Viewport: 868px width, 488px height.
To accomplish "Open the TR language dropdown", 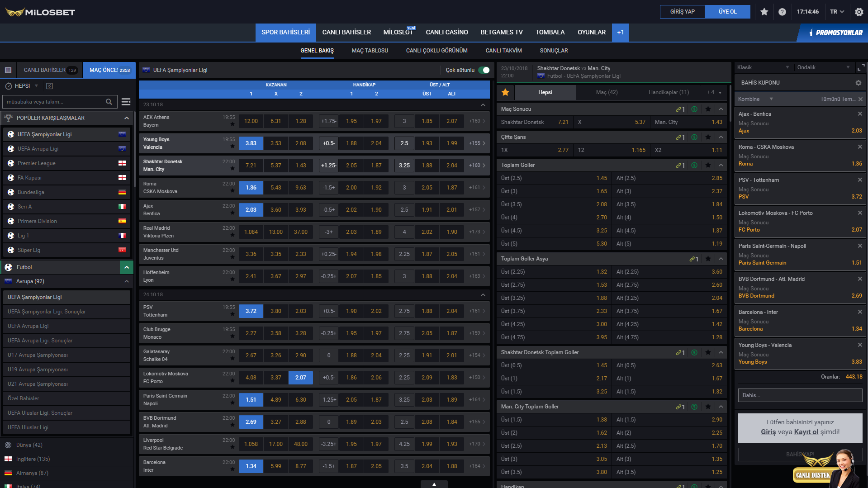I will point(837,12).
